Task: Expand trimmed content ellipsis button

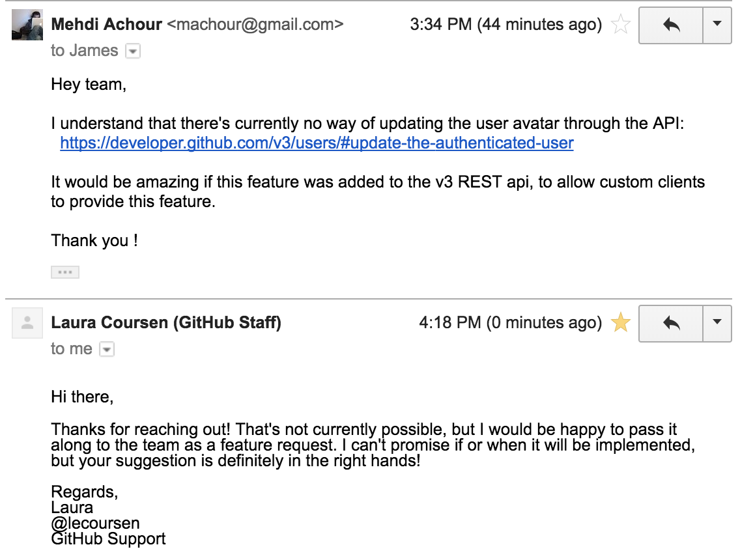Action: coord(65,272)
